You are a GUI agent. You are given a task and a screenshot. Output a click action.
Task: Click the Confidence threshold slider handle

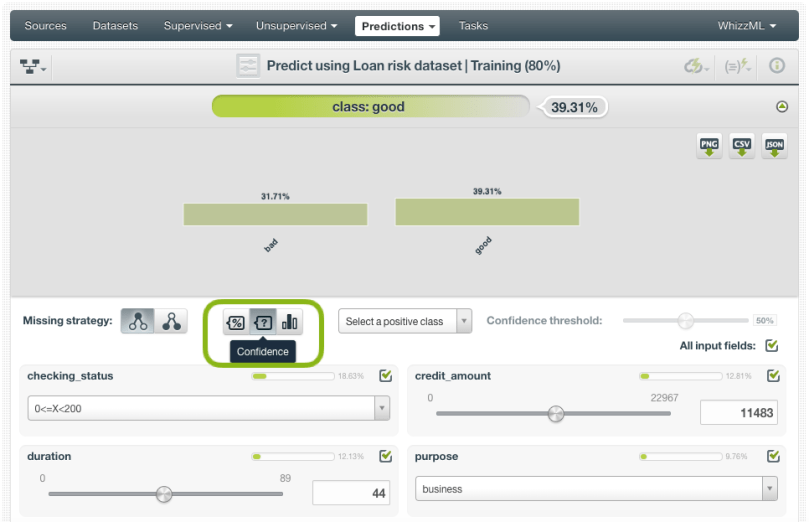[x=685, y=321]
